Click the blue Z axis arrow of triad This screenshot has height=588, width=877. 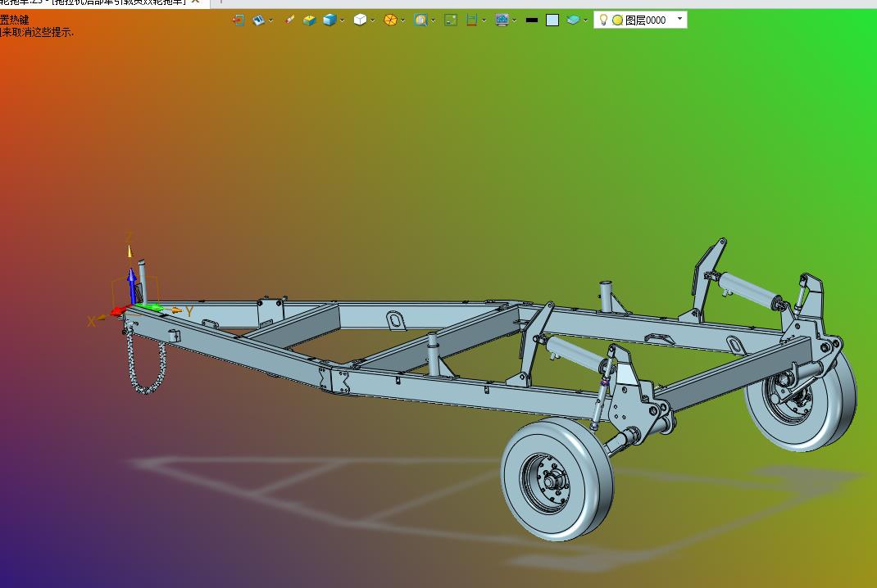[x=131, y=285]
